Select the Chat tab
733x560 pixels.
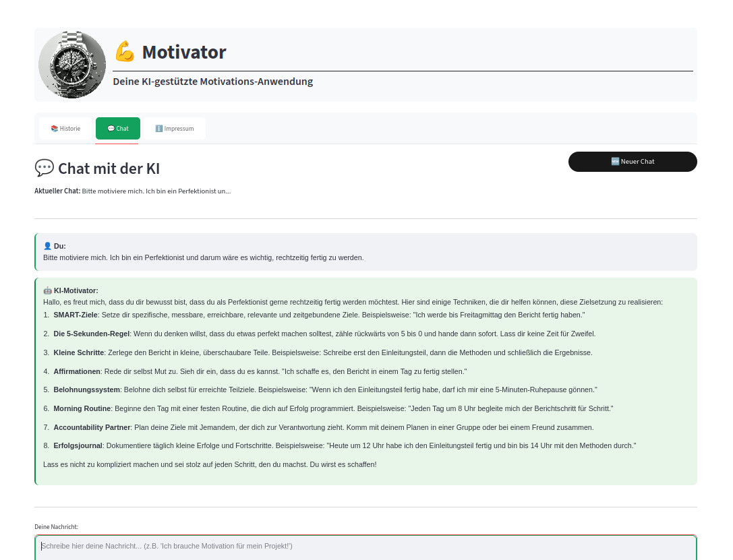[118, 129]
